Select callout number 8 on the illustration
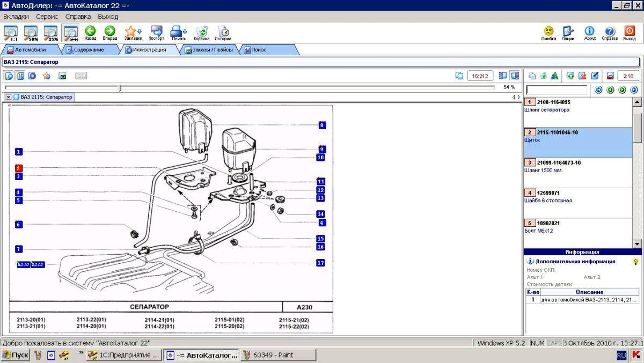Viewport: 644px width, 363px height. click(x=322, y=125)
